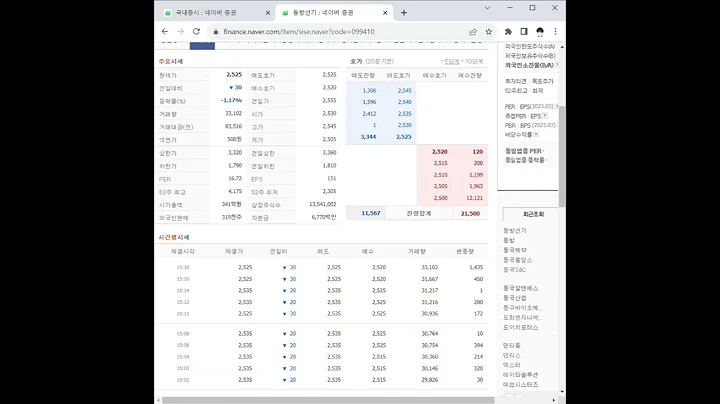The image size is (720, 404).
Task: Open 덴티움 in recent stocks list
Action: click(512, 345)
